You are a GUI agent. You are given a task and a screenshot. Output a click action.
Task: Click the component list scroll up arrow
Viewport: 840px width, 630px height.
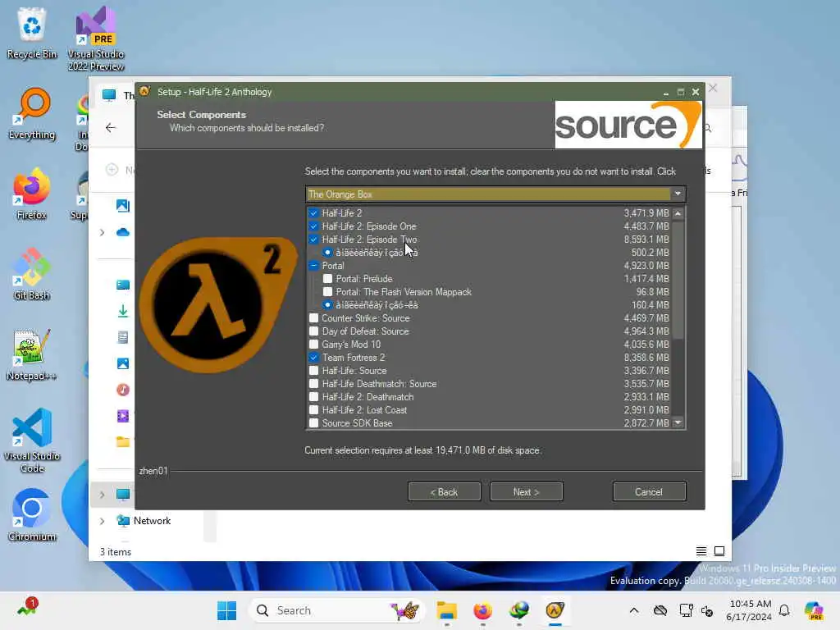click(x=678, y=213)
